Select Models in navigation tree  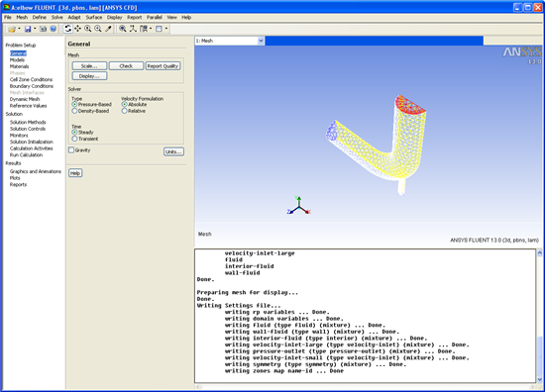(17, 59)
